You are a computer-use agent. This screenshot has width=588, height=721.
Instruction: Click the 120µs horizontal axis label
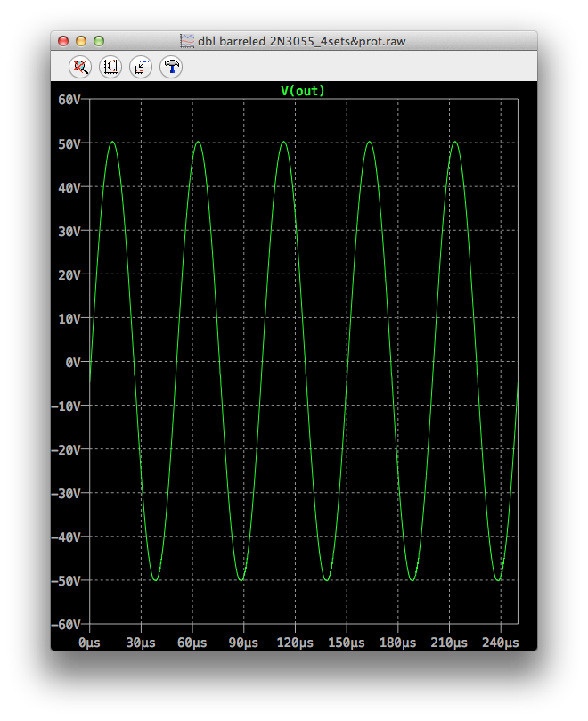[295, 643]
